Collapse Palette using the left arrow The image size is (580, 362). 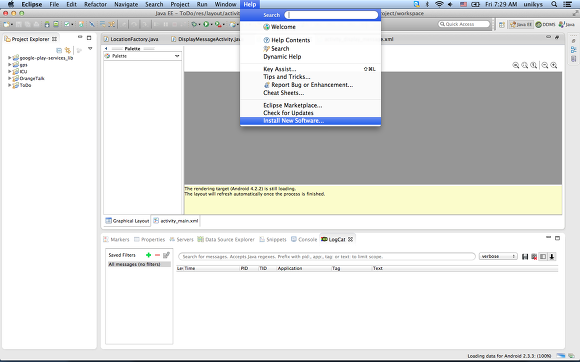click(106, 48)
